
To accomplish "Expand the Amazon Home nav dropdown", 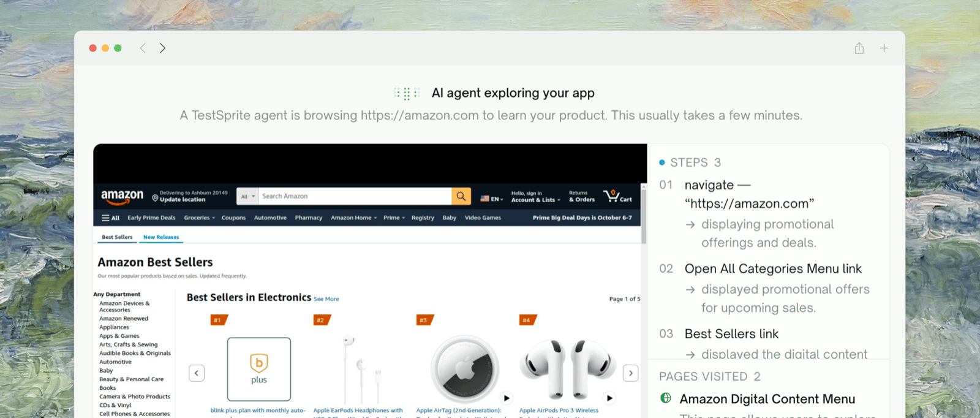I will point(353,218).
